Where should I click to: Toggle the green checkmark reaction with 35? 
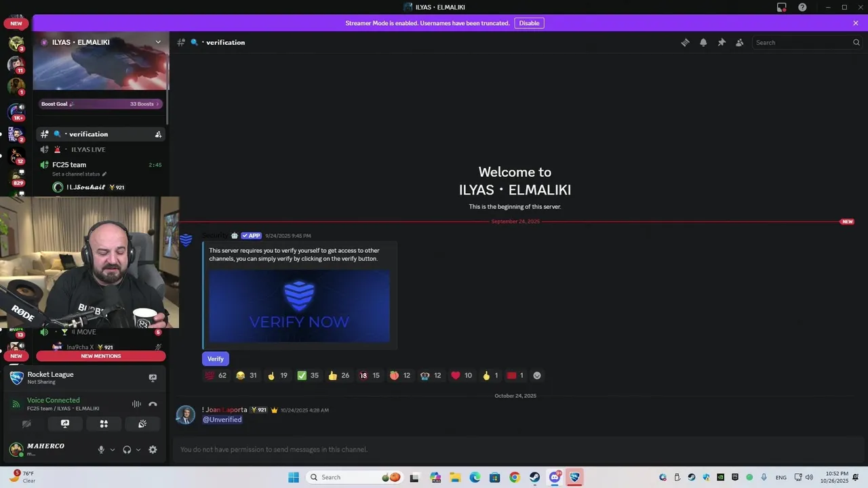pyautogui.click(x=308, y=375)
